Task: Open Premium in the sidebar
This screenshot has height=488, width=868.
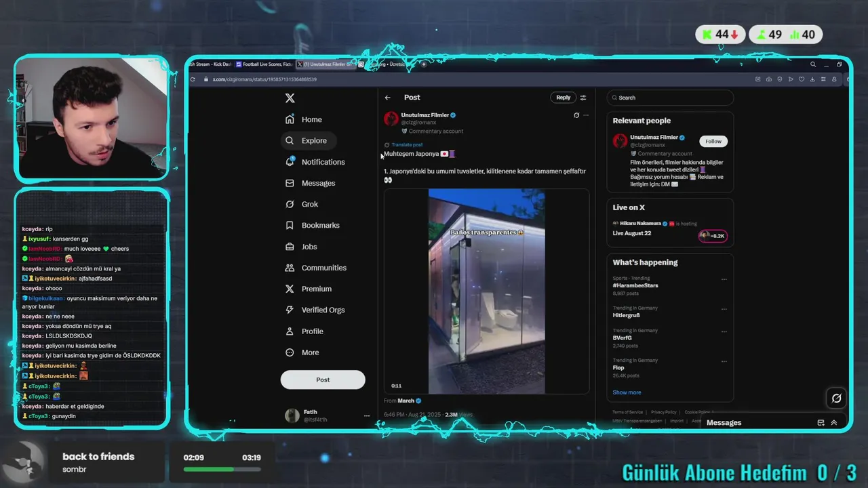Action: click(308, 289)
